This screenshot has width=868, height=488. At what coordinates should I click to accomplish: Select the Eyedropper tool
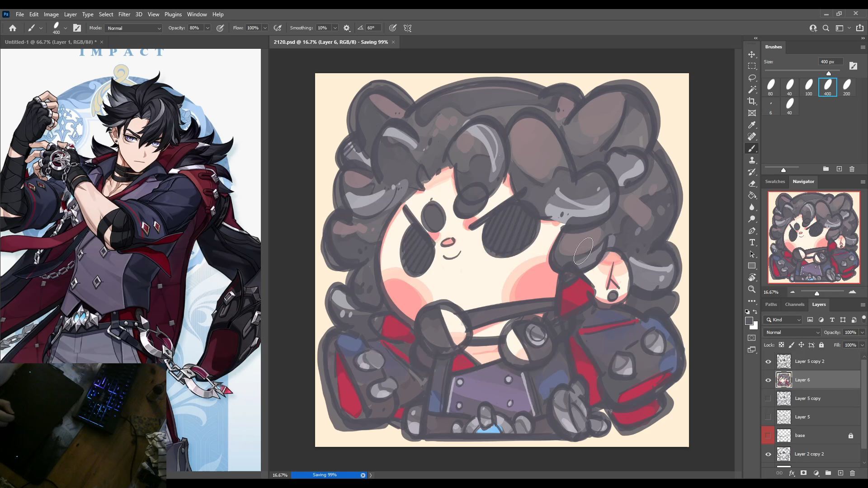[752, 125]
